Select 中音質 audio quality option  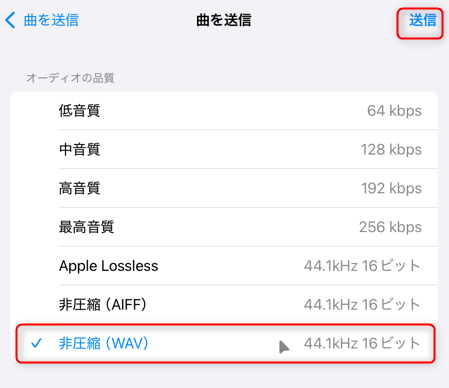click(x=224, y=149)
